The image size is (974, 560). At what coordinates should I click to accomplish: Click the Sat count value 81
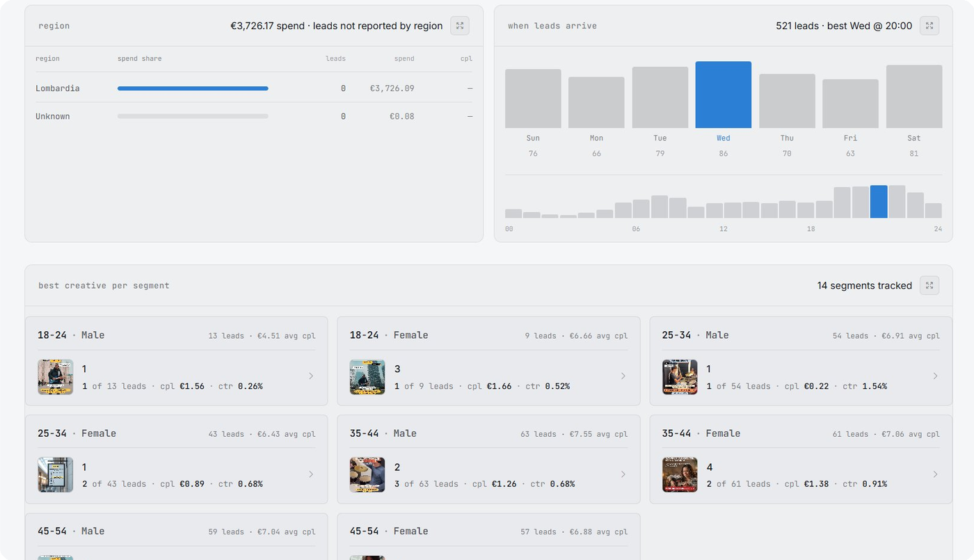click(914, 153)
